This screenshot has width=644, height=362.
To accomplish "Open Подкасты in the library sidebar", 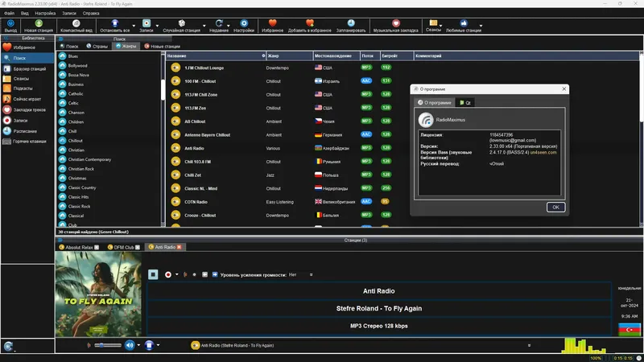I will (x=27, y=88).
